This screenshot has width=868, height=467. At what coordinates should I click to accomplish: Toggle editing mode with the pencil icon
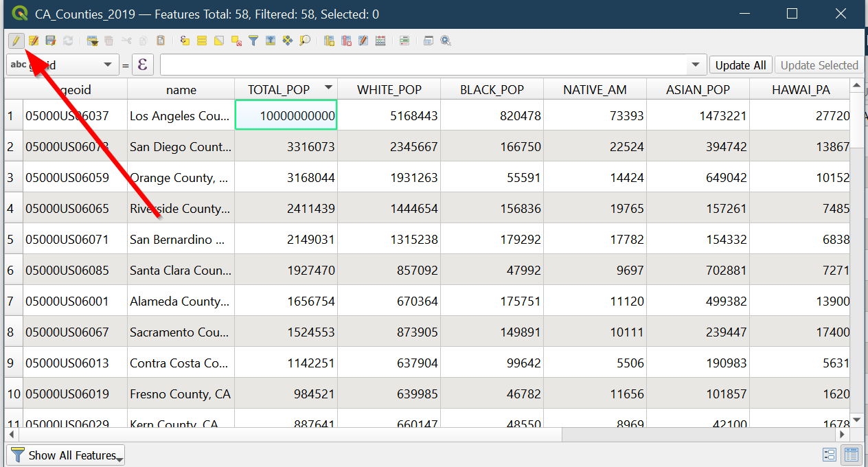click(x=15, y=41)
